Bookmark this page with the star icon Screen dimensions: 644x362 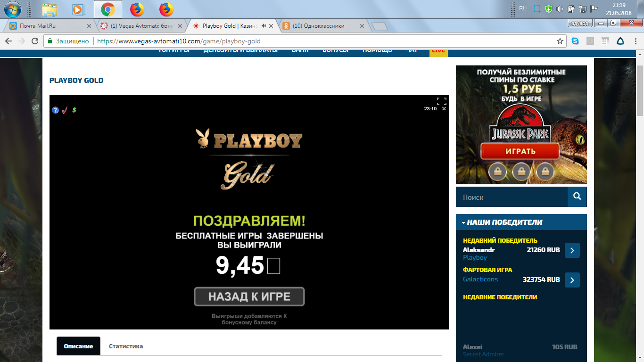click(x=560, y=41)
